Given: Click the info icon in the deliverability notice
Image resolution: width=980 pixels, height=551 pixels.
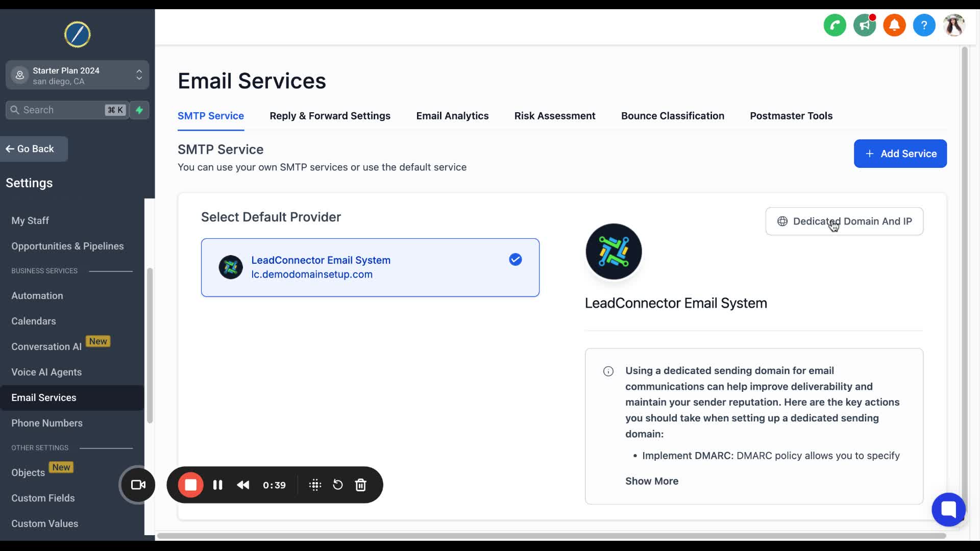Looking at the screenshot, I should [608, 371].
